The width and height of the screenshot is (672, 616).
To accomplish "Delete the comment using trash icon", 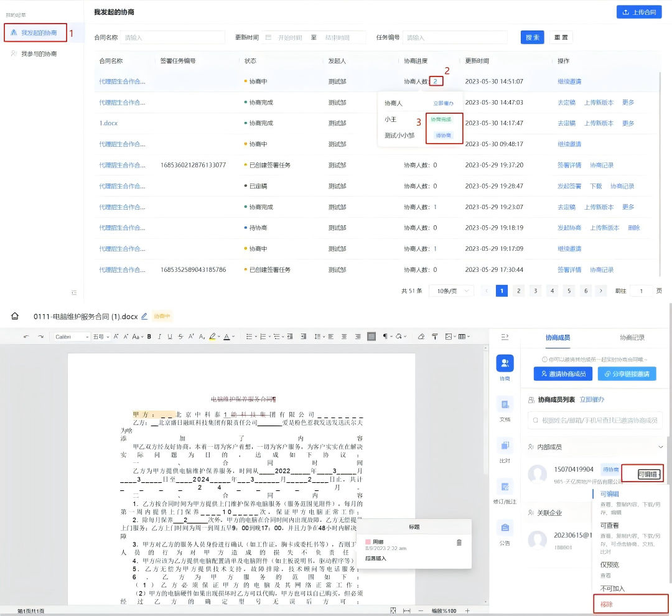I will click(x=459, y=543).
